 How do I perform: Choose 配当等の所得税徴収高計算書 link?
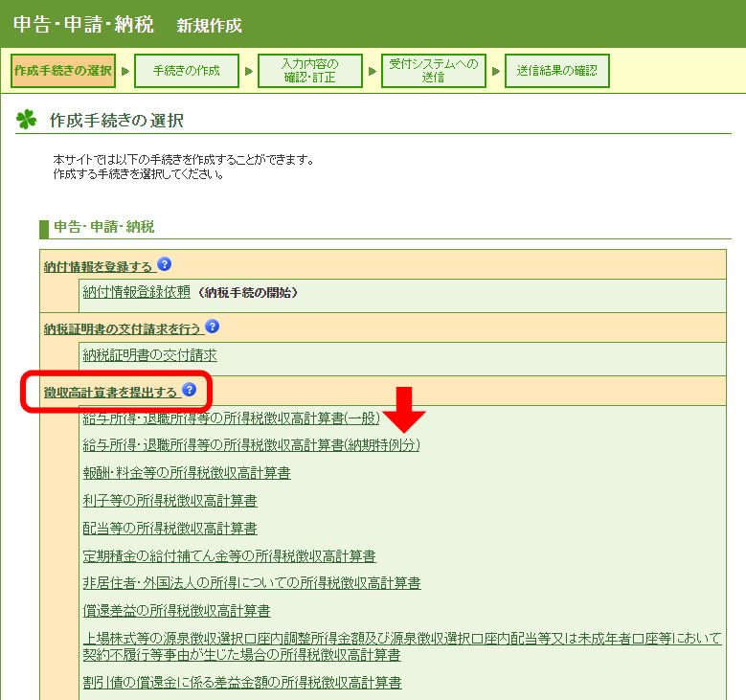pyautogui.click(x=170, y=529)
